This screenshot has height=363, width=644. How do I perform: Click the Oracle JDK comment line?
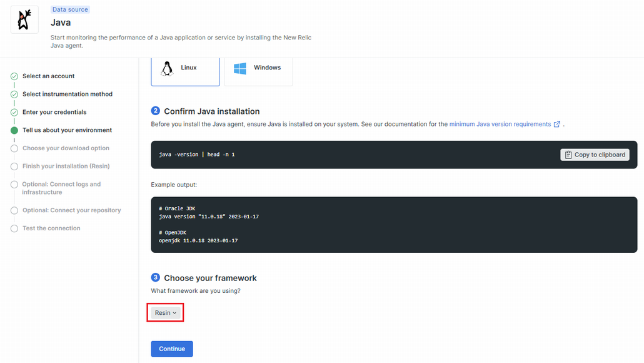(177, 208)
